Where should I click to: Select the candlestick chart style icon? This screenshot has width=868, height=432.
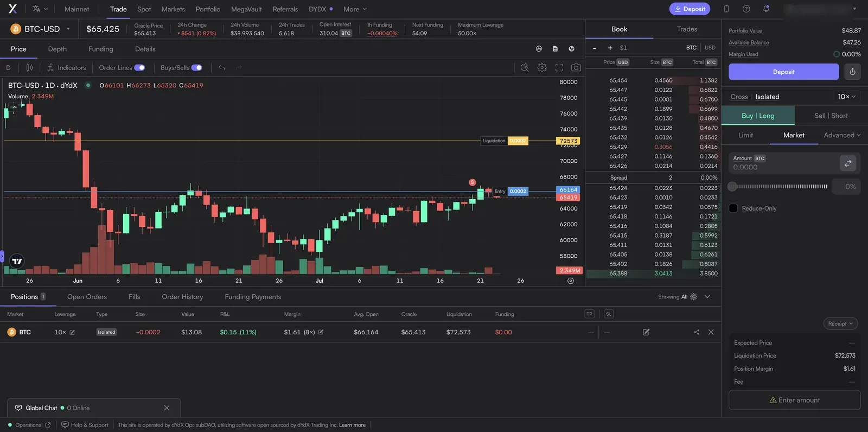tap(29, 68)
